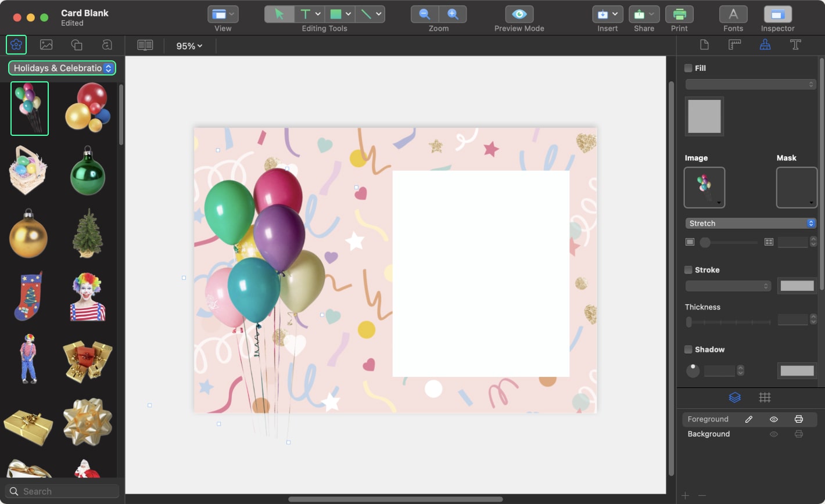
Task: Open the Fonts panel
Action: 733,14
